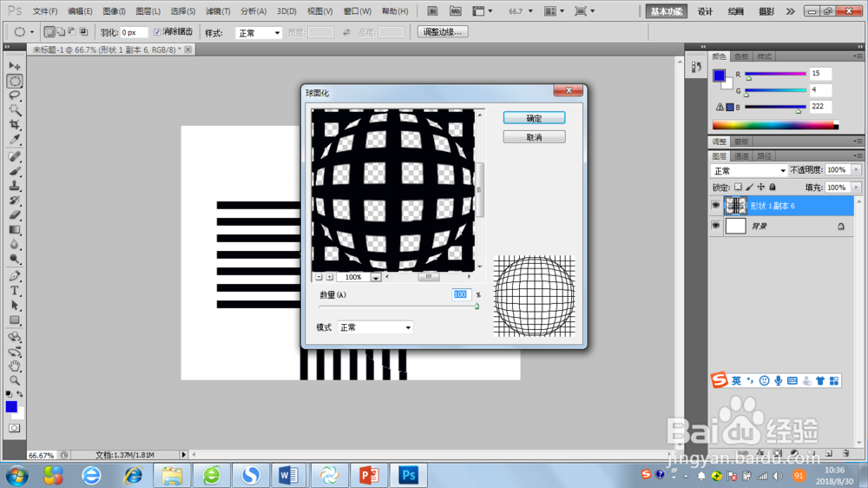The height and width of the screenshot is (488, 868).
Task: Select the Quick Selection tool
Action: [x=15, y=109]
